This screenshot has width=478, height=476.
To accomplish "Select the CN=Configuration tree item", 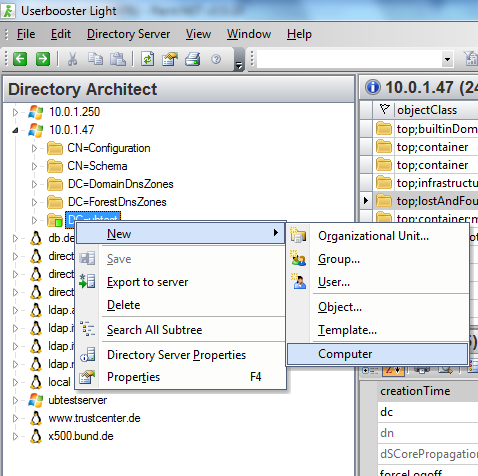I will pyautogui.click(x=109, y=148).
